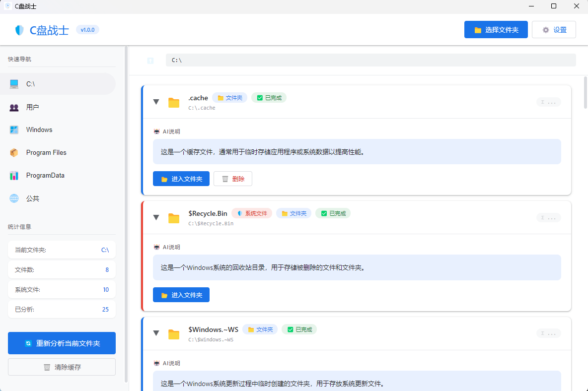Click the Σ size button on .cache card
This screenshot has height=391, width=588.
coord(549,102)
